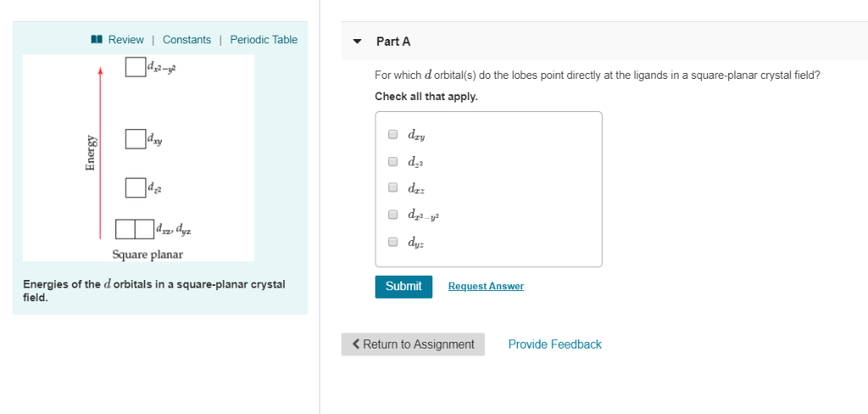
Task: Click the dxy orbital box in diagram
Action: 135,138
